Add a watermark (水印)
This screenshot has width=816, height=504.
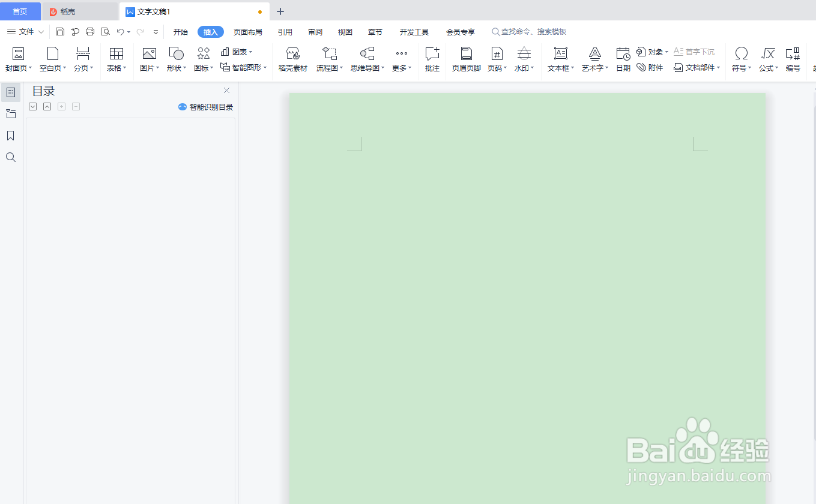pyautogui.click(x=524, y=59)
